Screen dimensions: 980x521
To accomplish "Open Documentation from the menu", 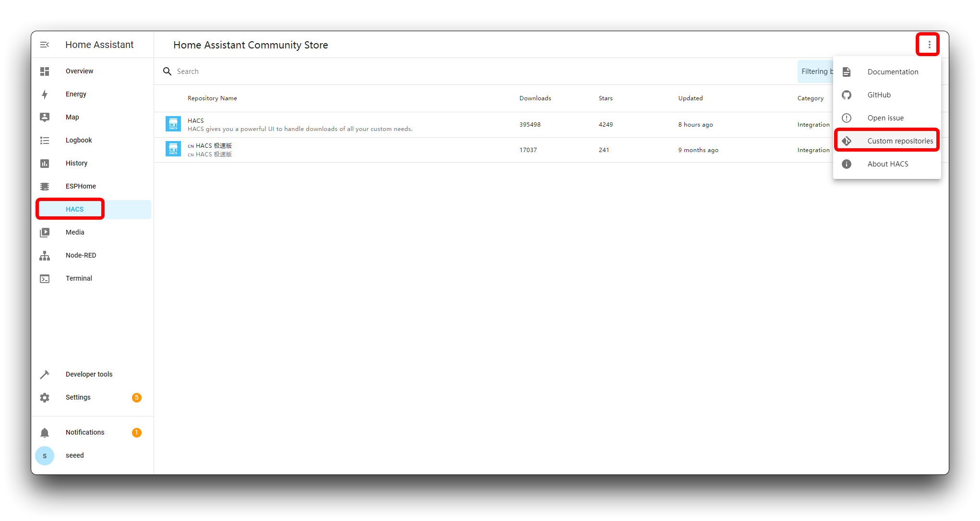I will tap(887, 71).
